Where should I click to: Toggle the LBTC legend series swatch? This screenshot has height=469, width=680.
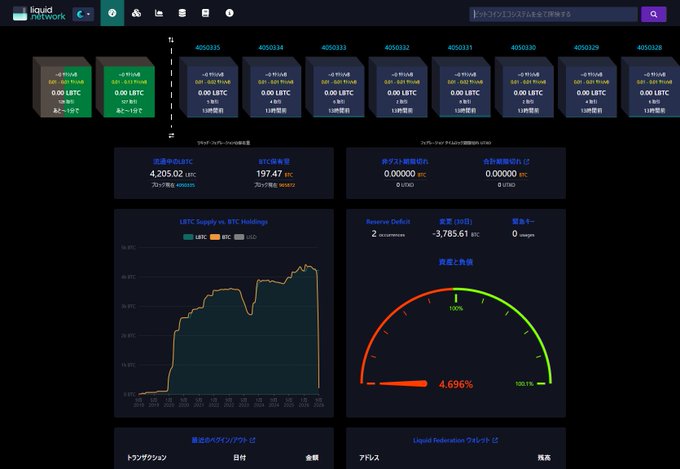[x=188, y=237]
